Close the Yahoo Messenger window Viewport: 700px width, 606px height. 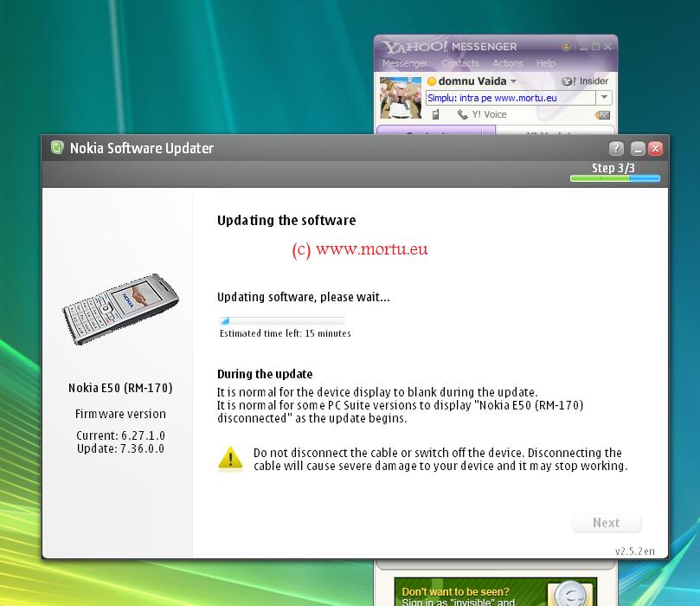coord(607,47)
